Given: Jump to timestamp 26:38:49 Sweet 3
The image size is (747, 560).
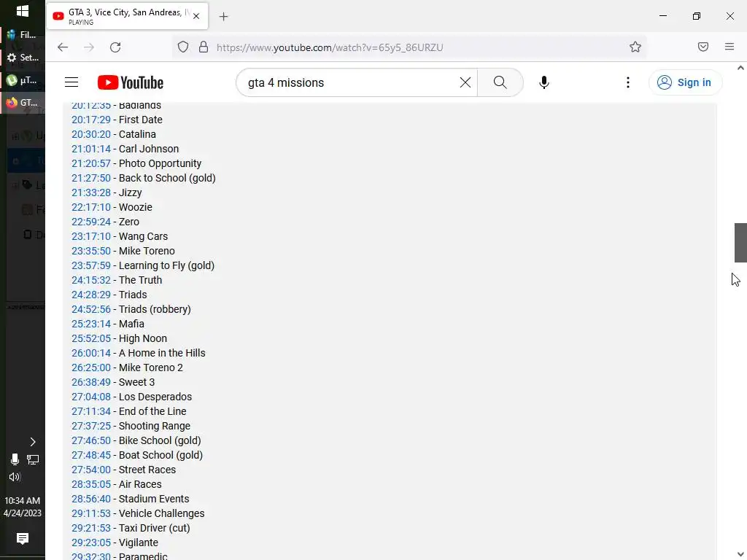Looking at the screenshot, I should (x=91, y=382).
